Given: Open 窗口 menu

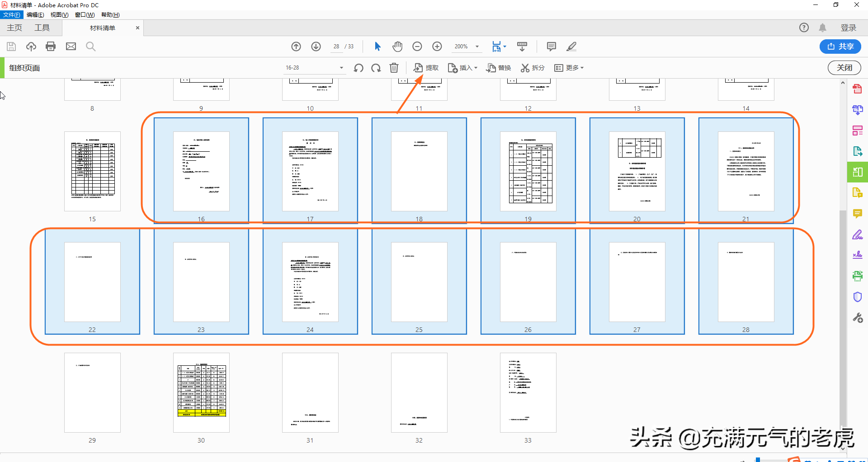Looking at the screenshot, I should pos(85,15).
